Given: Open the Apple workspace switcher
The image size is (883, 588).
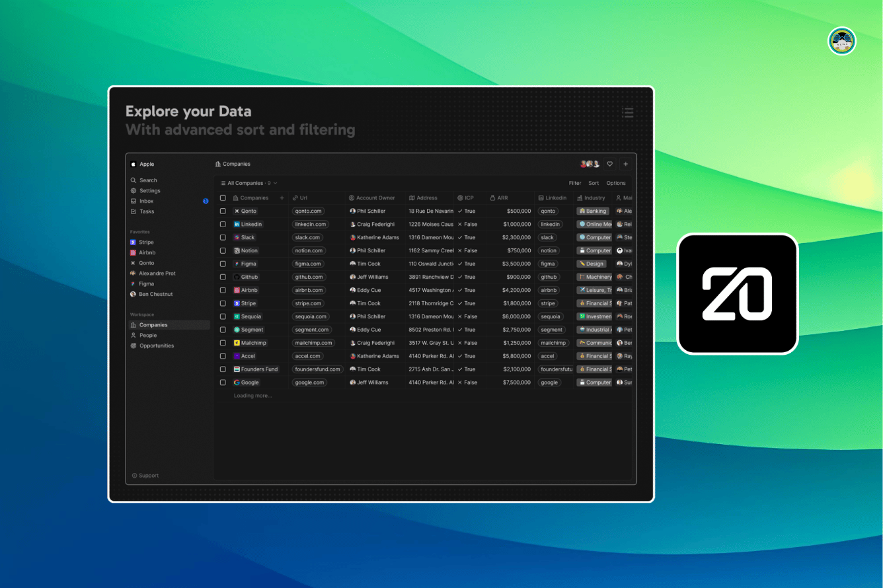Looking at the screenshot, I should [x=146, y=165].
